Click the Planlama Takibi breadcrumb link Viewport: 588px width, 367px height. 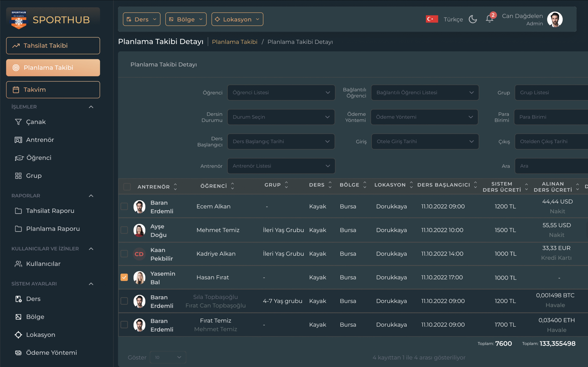tap(235, 42)
